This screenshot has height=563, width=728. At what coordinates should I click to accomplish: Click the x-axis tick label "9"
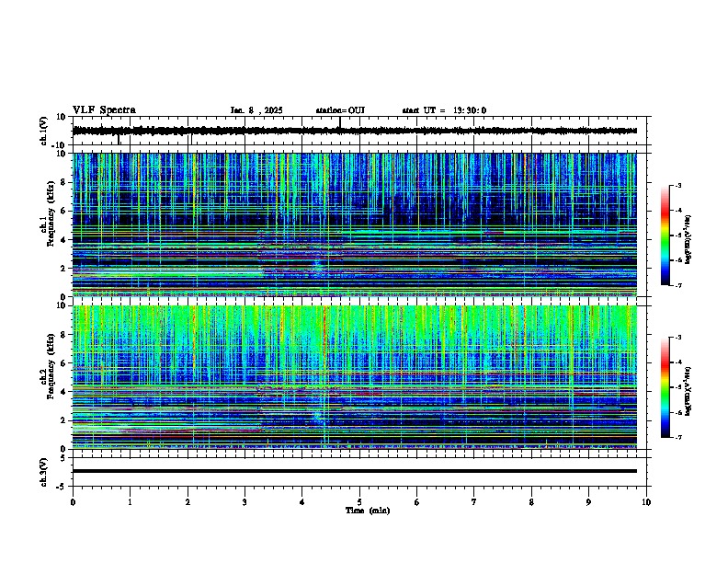588,502
